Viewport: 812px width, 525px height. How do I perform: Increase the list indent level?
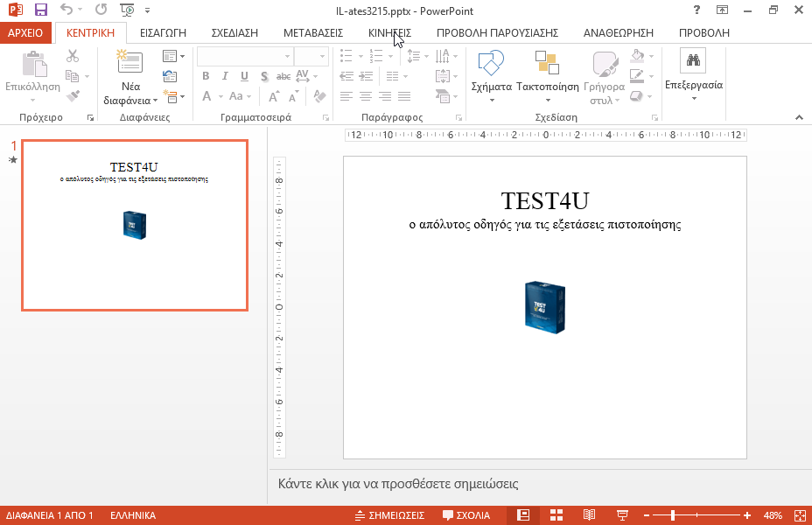[x=366, y=77]
